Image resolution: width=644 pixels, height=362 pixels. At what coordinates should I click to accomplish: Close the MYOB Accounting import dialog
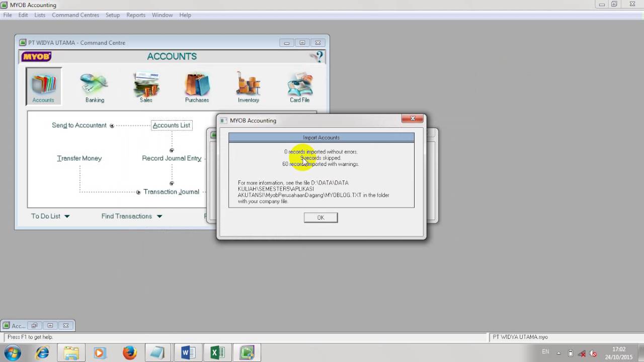pyautogui.click(x=412, y=119)
